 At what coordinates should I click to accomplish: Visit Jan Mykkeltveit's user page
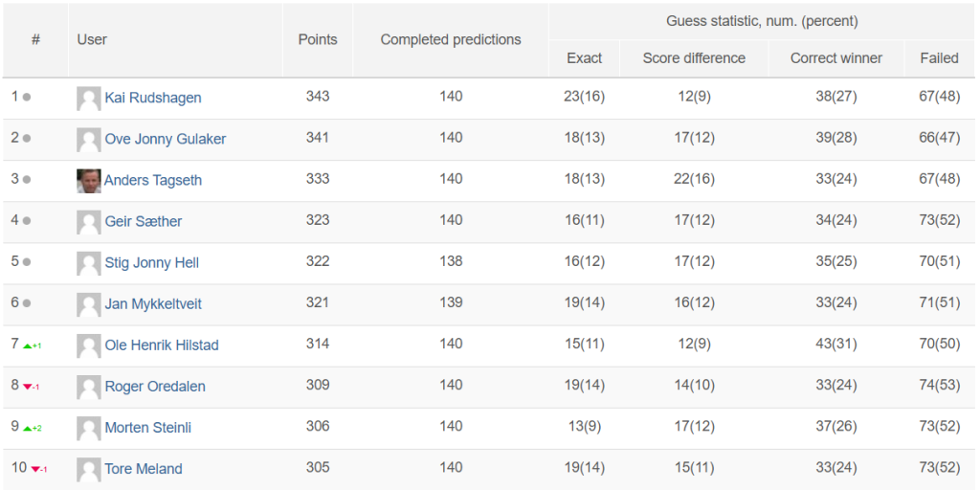(x=153, y=303)
